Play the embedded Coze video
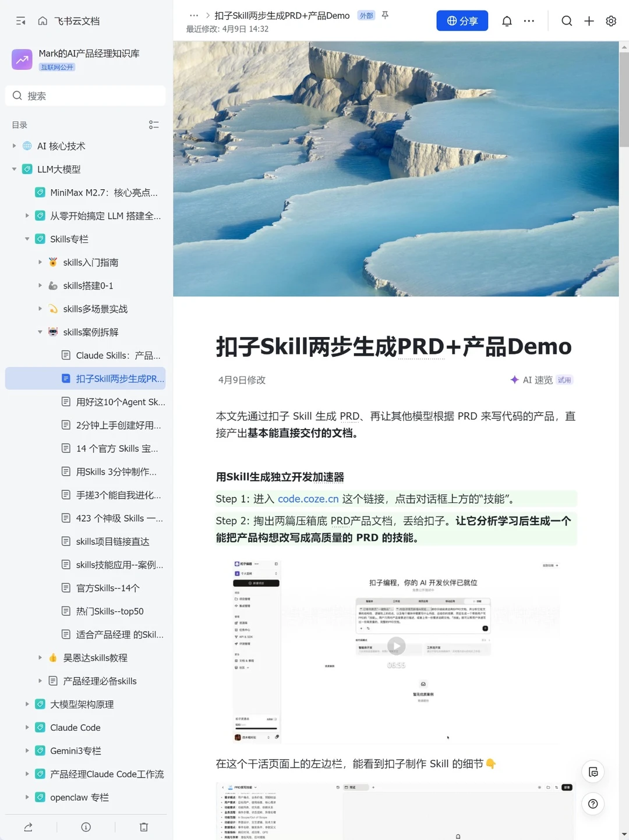 (x=397, y=646)
